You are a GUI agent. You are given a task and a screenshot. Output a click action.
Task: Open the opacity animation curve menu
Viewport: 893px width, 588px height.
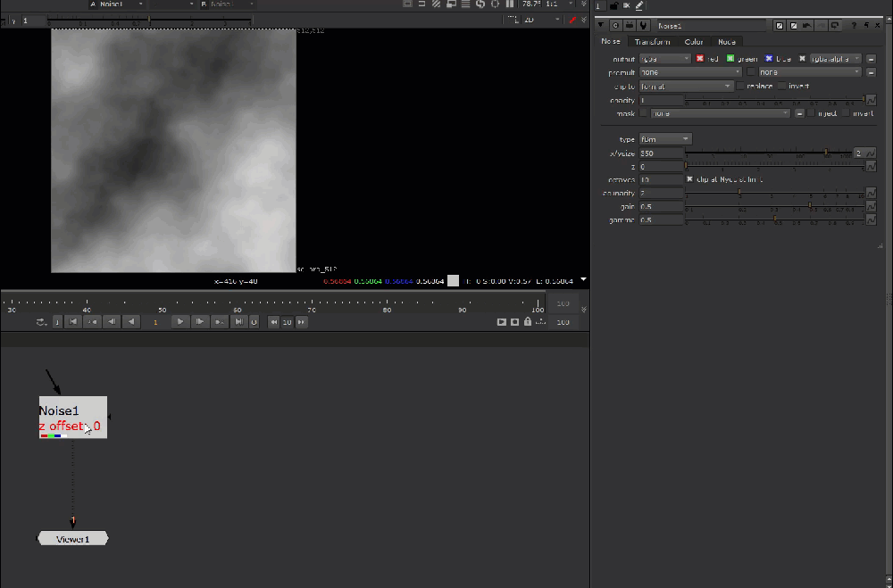(x=871, y=100)
